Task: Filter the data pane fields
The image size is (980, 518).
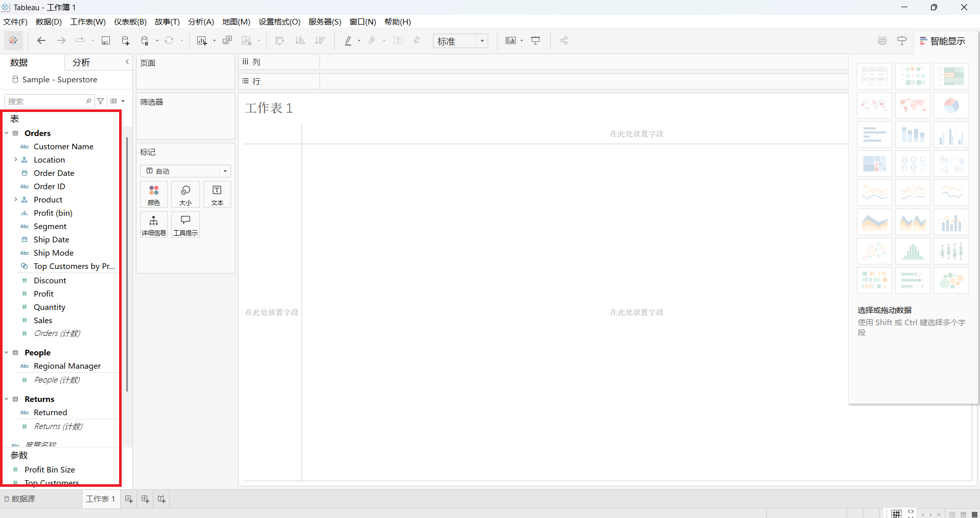Action: pos(101,101)
